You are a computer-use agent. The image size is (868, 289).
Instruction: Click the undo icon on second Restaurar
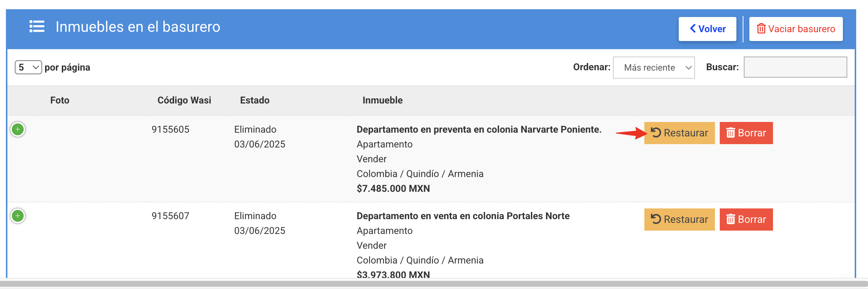click(656, 219)
